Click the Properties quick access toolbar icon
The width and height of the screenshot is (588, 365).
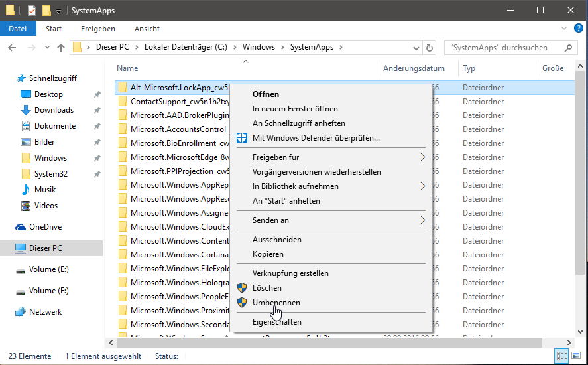[x=32, y=10]
